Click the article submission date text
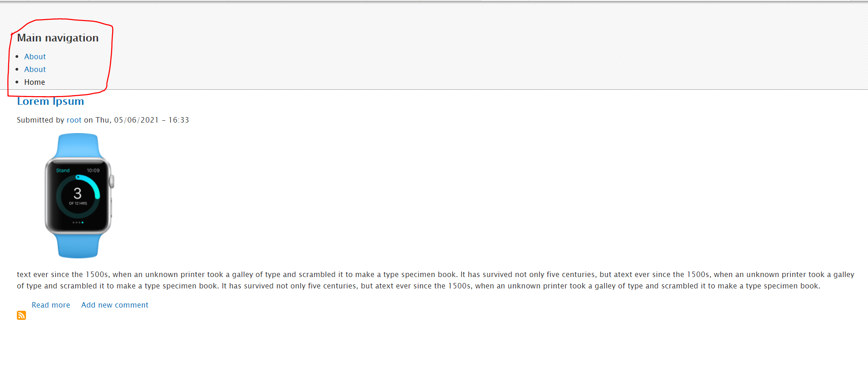 142,120
